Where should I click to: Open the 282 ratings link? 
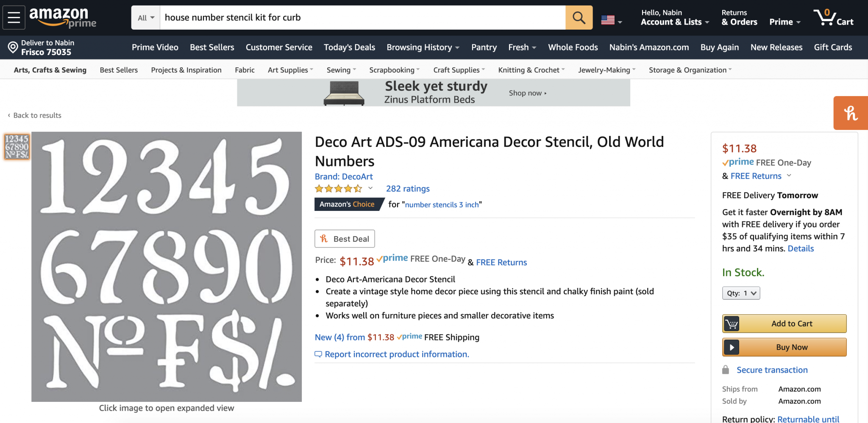tap(408, 189)
